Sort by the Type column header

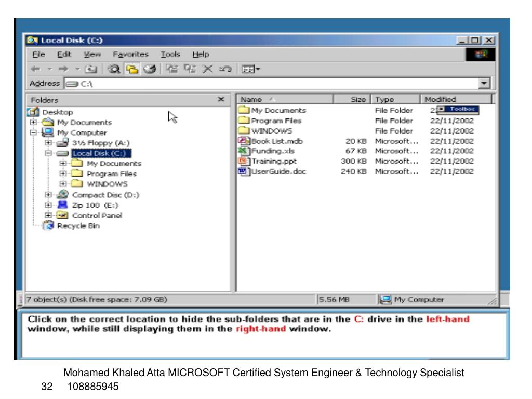click(x=395, y=99)
